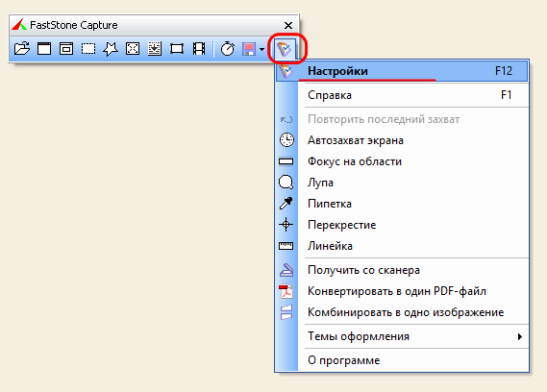Select Конвертировать в один PDF-файл
Image resolution: width=547 pixels, height=392 pixels.
point(402,291)
